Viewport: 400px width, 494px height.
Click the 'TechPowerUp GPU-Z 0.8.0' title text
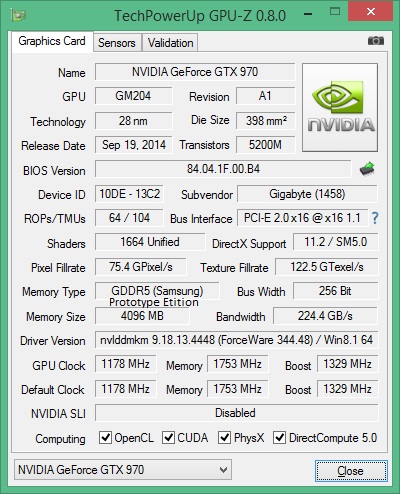click(200, 16)
